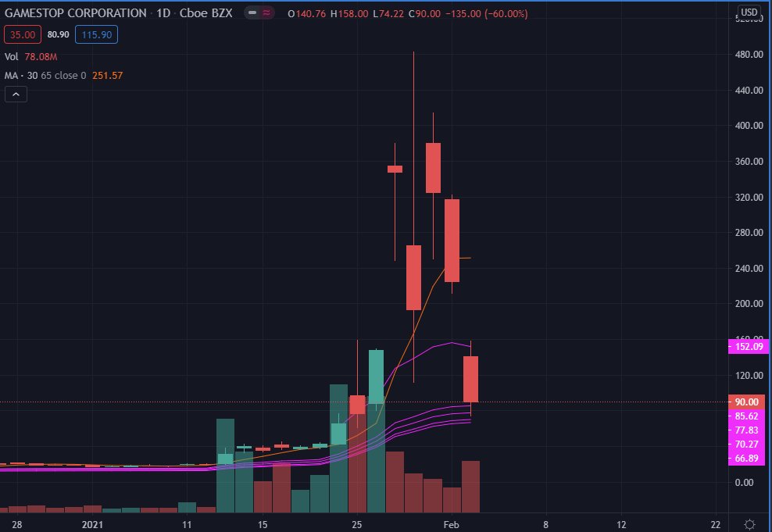Image resolution: width=772 pixels, height=532 pixels.
Task: Click the magenta 152.09 price label
Action: click(749, 347)
